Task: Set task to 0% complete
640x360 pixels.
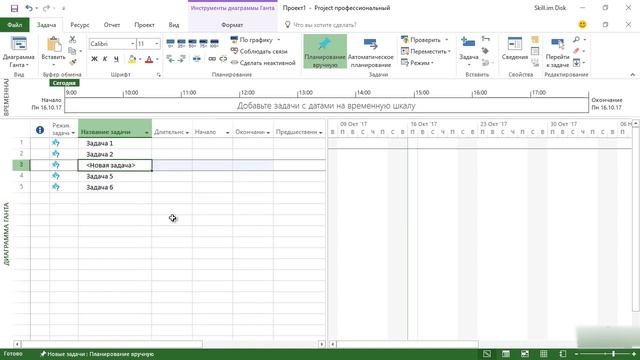Action: 171,42
